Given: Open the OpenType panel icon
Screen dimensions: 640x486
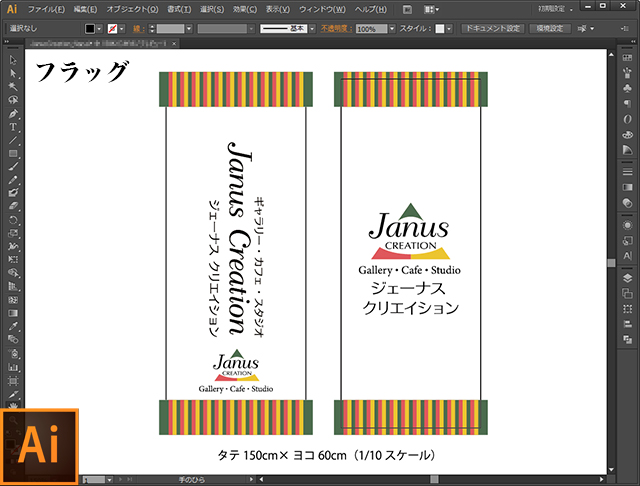Looking at the screenshot, I should click(627, 119).
